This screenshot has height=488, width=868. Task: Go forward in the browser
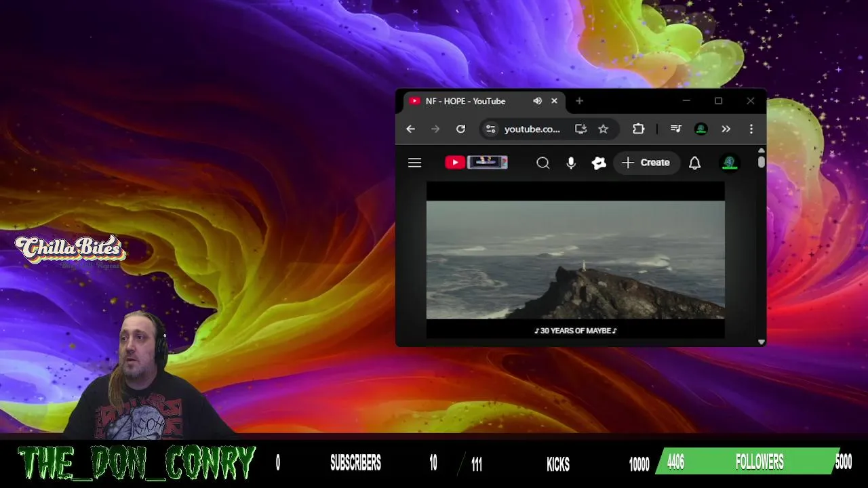[x=435, y=129]
